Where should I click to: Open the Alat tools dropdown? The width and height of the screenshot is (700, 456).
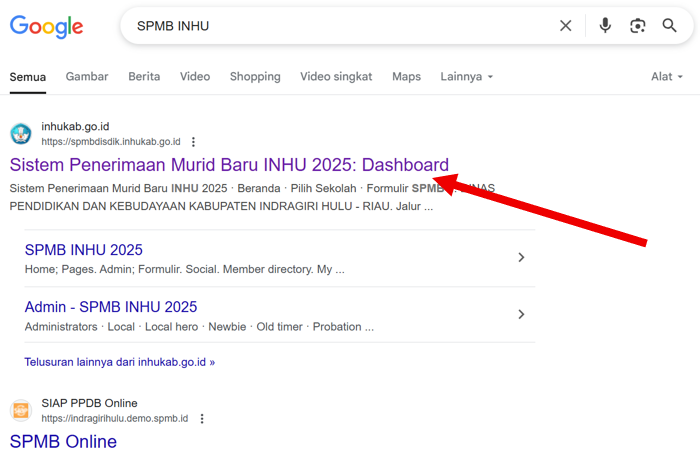[x=667, y=76]
